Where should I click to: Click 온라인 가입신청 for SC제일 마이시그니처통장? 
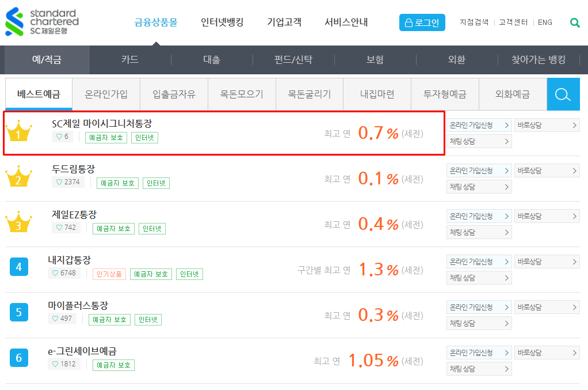point(479,125)
